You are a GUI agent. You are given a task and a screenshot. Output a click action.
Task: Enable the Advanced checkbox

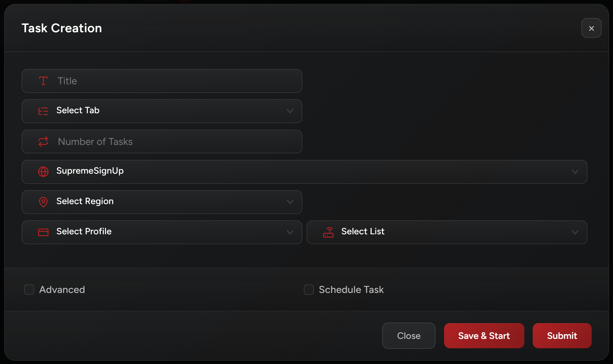(x=29, y=290)
